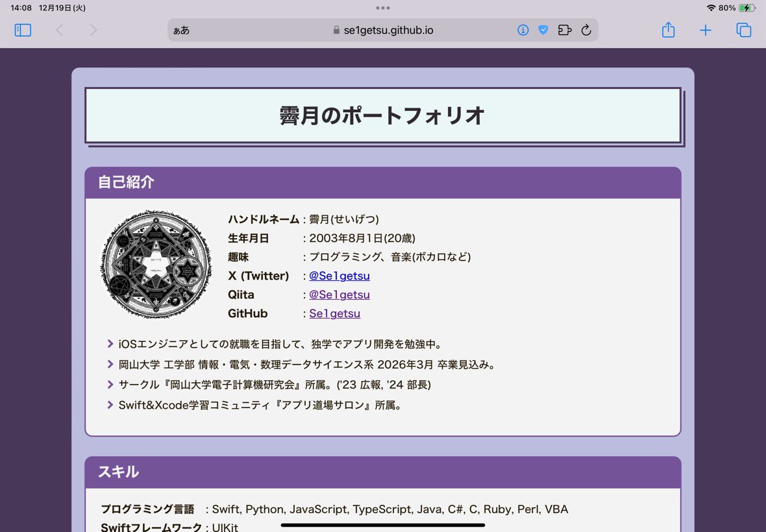Open the Qiita @Se1getsu link

340,295
